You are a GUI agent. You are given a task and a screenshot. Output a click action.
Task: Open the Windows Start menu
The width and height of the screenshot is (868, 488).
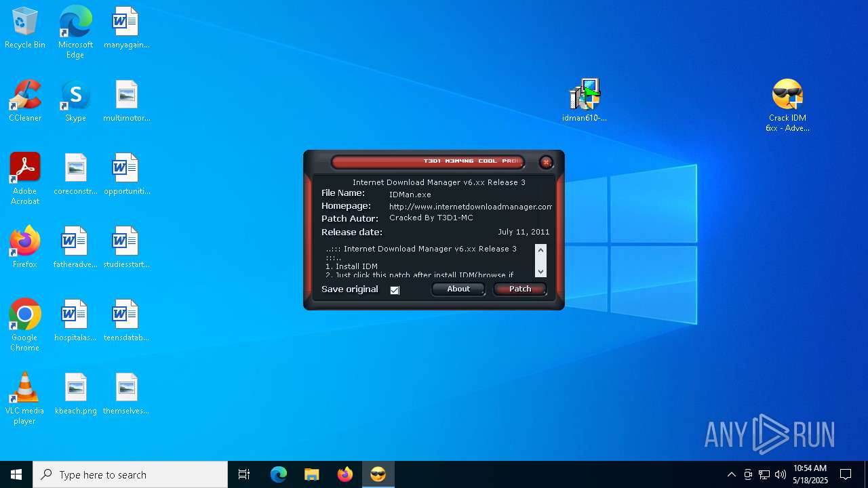tap(16, 474)
